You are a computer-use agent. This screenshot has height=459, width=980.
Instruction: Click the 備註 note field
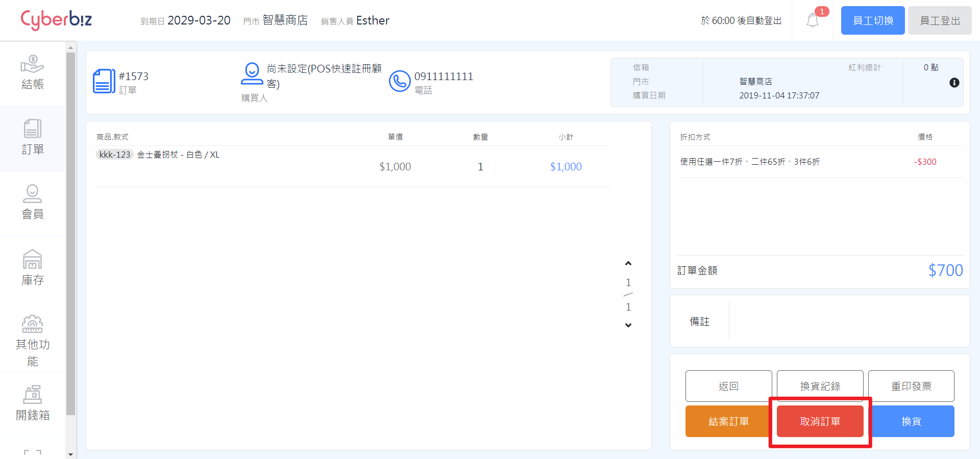point(847,321)
